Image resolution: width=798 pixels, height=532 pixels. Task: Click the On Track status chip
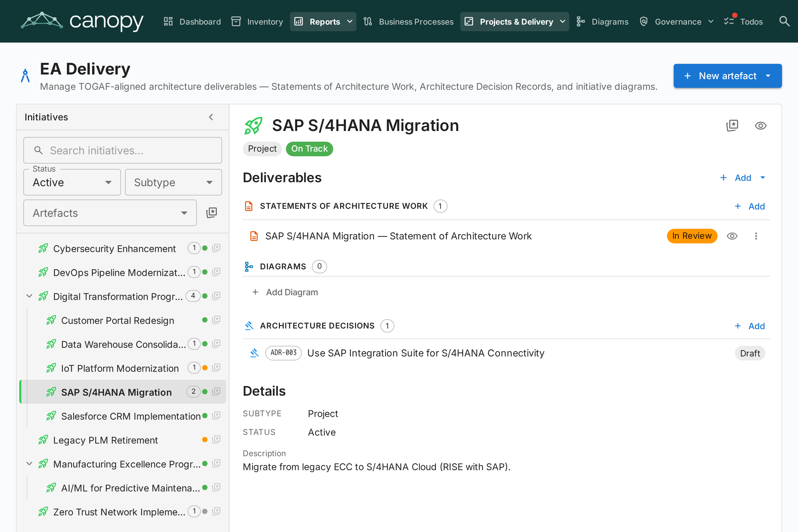pyautogui.click(x=310, y=149)
